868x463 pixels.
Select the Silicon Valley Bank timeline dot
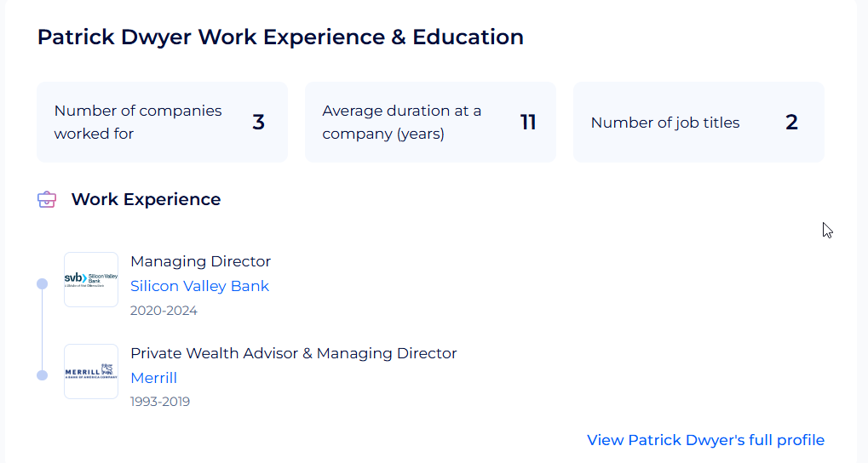click(x=42, y=283)
